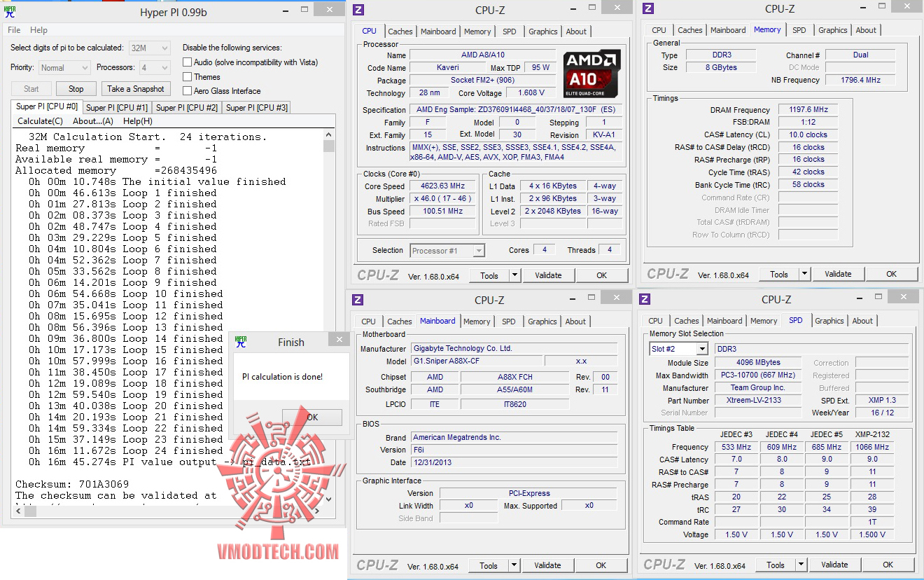Open the Calculate(C) menu

tap(40, 121)
